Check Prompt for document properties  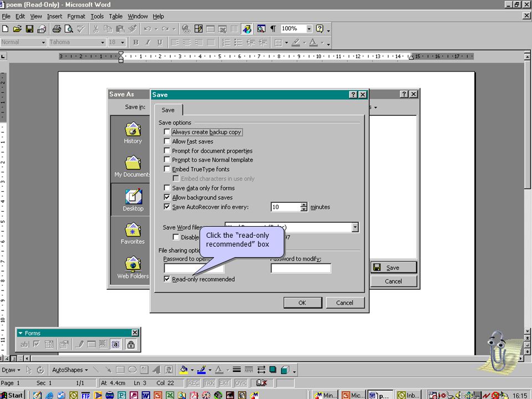[x=167, y=150]
